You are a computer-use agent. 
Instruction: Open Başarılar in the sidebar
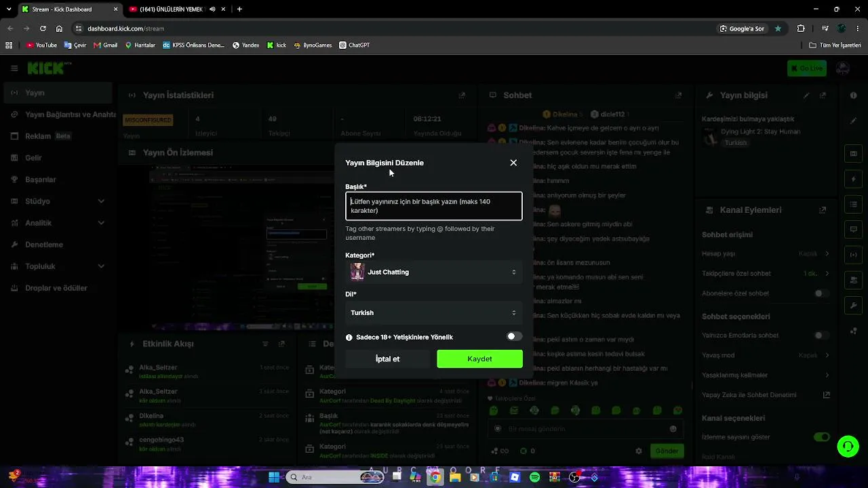[57, 180]
